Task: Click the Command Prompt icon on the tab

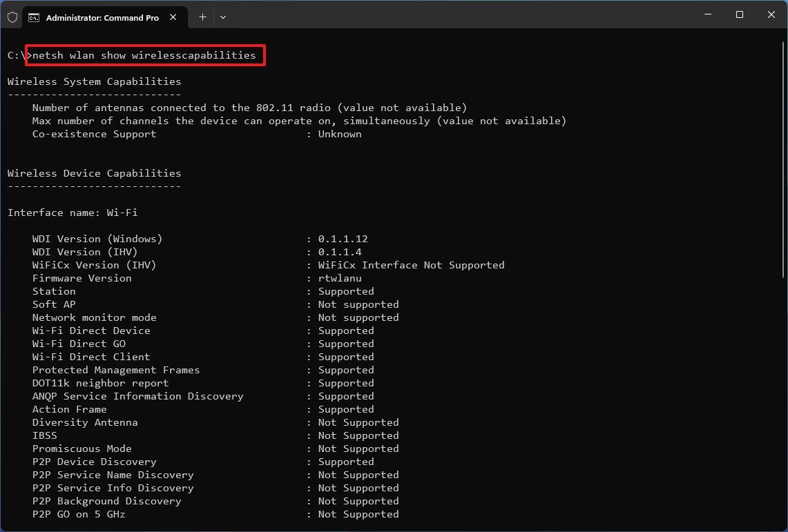Action: 35,17
